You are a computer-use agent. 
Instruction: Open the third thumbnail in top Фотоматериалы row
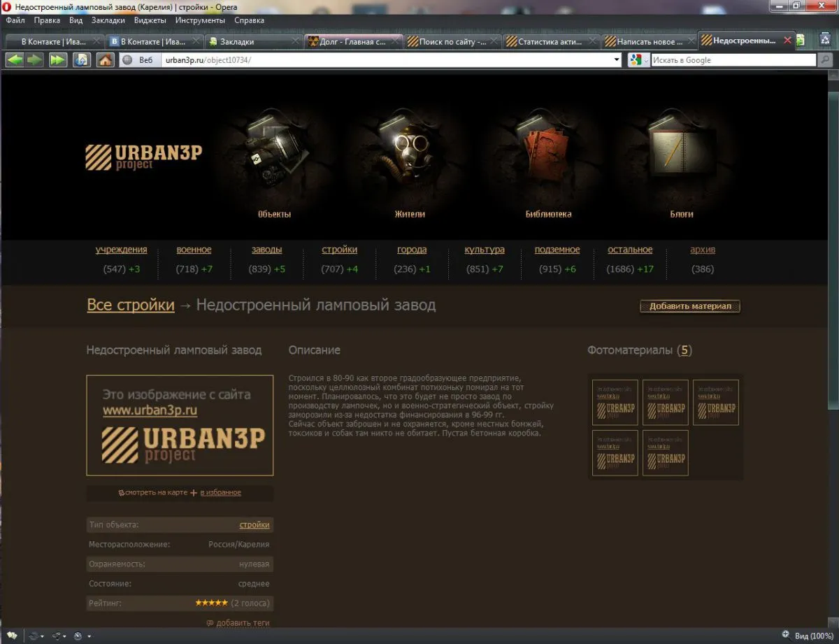tap(716, 403)
